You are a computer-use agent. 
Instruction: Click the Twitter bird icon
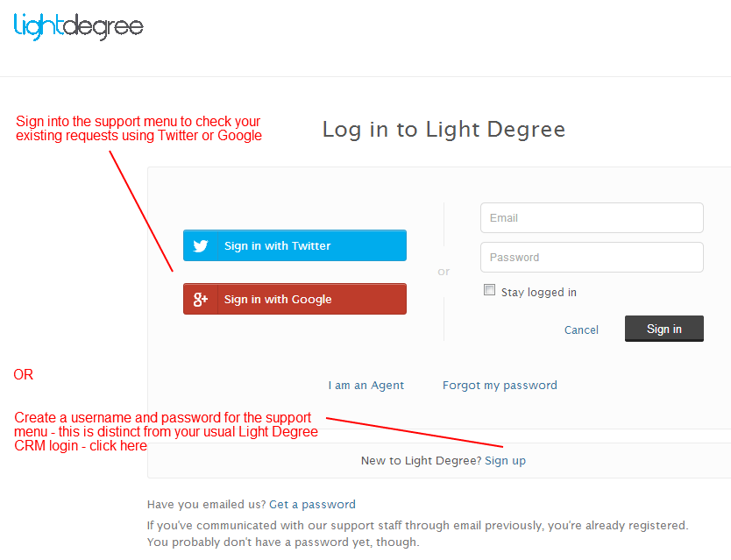[201, 246]
